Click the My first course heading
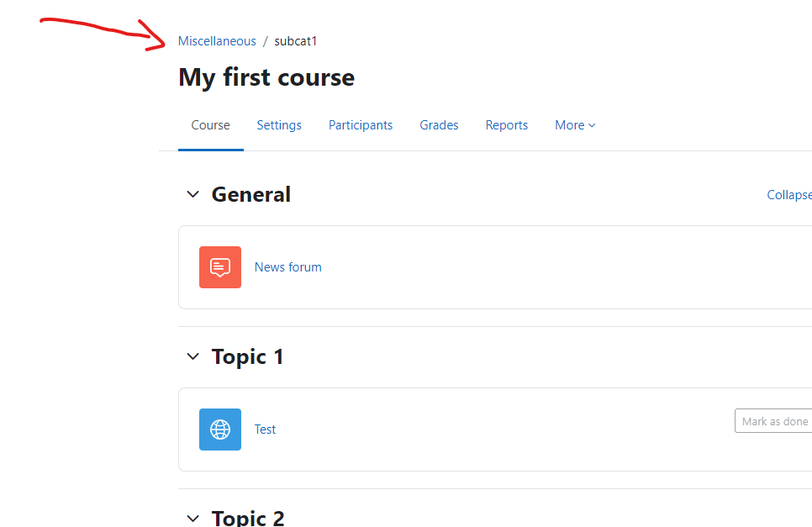This screenshot has height=527, width=812. pyautogui.click(x=266, y=78)
